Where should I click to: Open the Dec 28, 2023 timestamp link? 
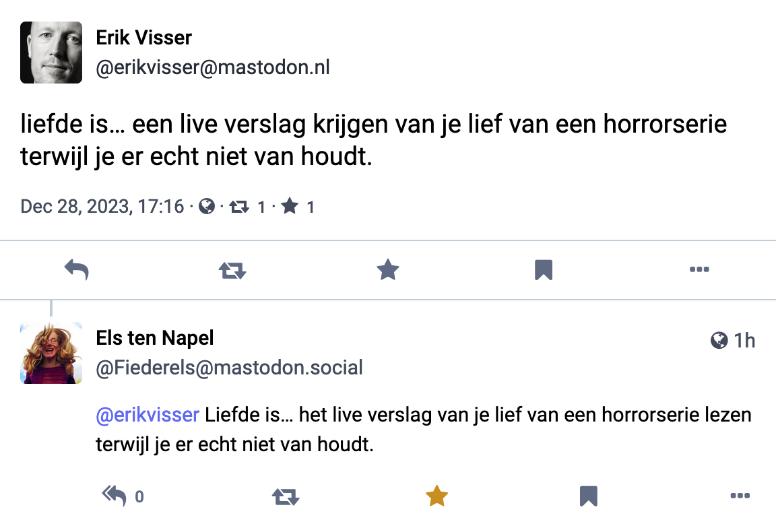[102, 206]
